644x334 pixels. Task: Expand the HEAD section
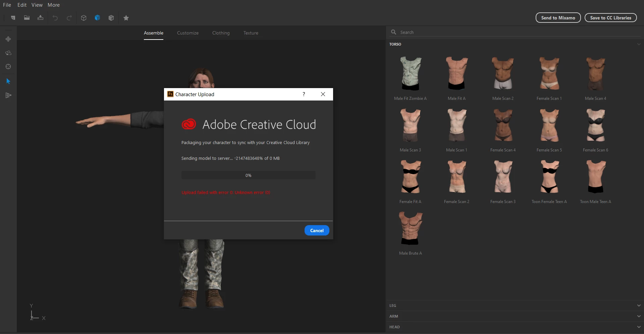[x=515, y=327]
